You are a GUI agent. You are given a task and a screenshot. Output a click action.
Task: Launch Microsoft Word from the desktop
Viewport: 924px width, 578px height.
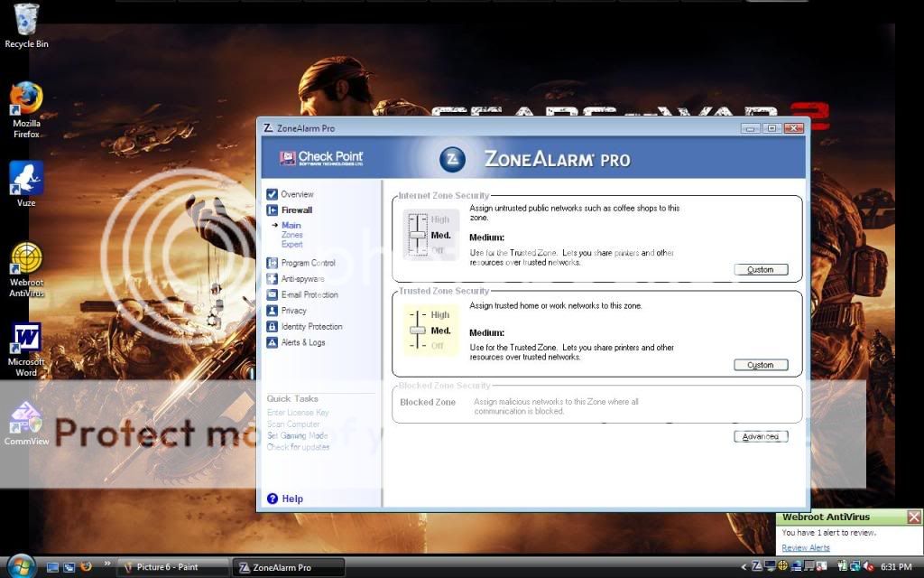[26, 350]
